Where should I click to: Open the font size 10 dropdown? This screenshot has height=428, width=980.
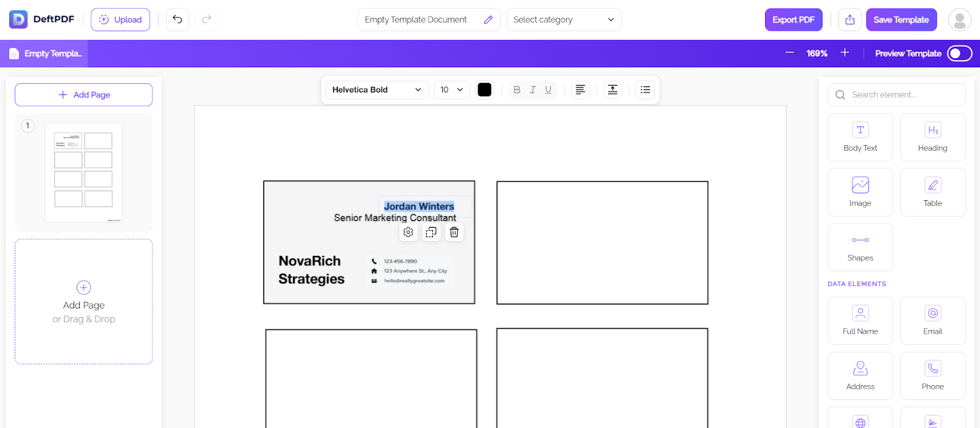click(x=452, y=90)
